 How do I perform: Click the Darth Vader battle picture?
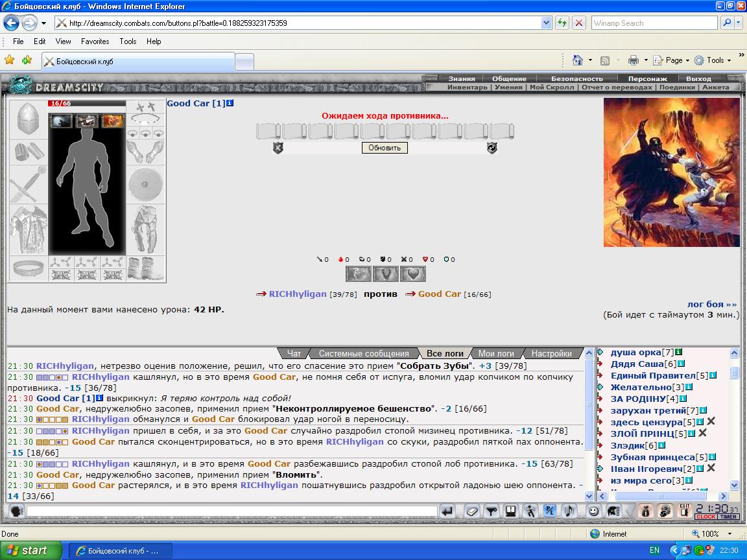tap(672, 172)
